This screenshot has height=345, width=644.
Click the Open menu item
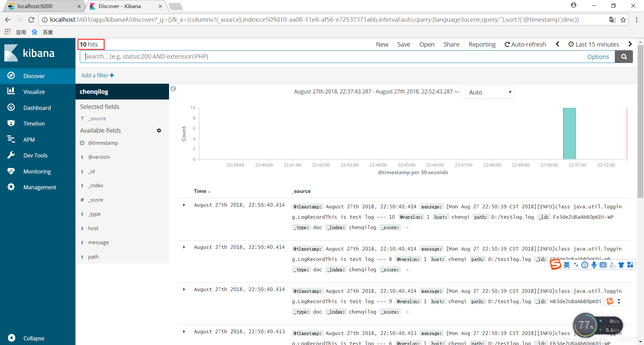click(x=427, y=44)
